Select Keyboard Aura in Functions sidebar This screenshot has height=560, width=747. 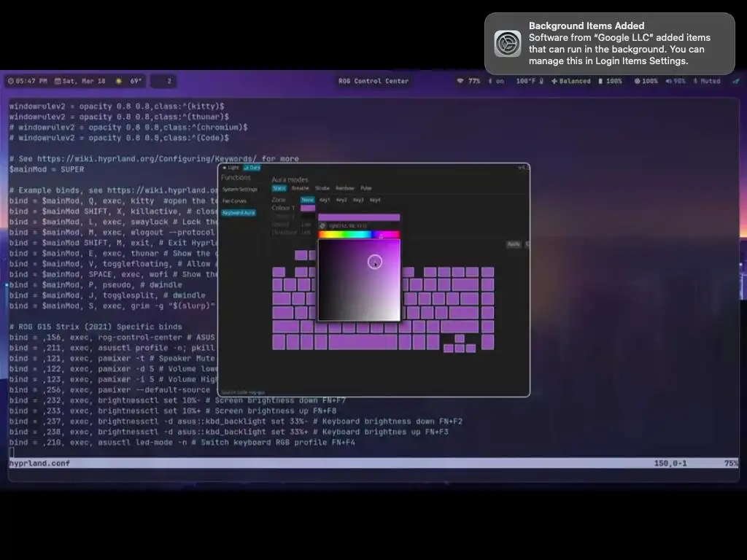(x=239, y=212)
